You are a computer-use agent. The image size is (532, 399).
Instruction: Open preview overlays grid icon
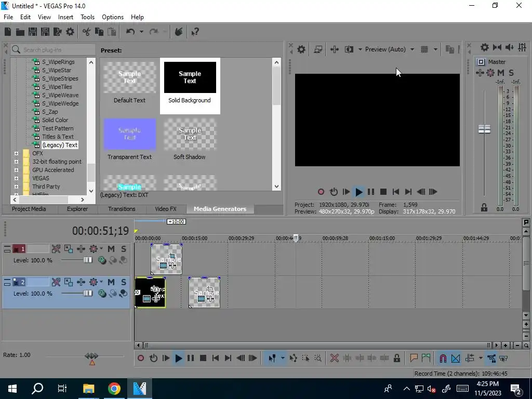[424, 49]
